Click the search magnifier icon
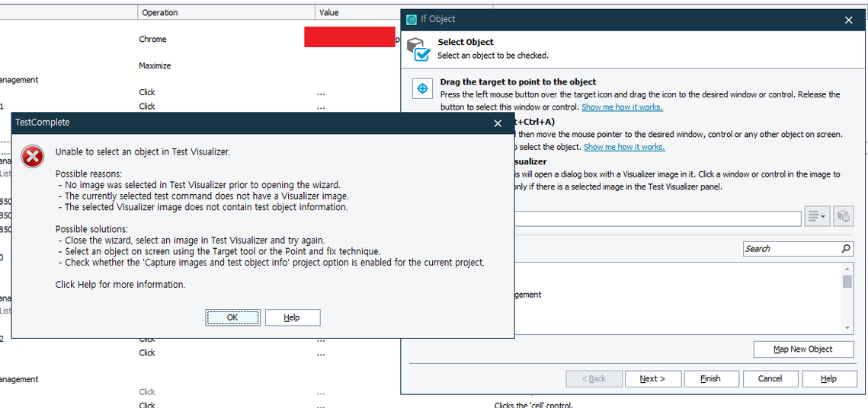The width and height of the screenshot is (868, 408). [x=846, y=249]
